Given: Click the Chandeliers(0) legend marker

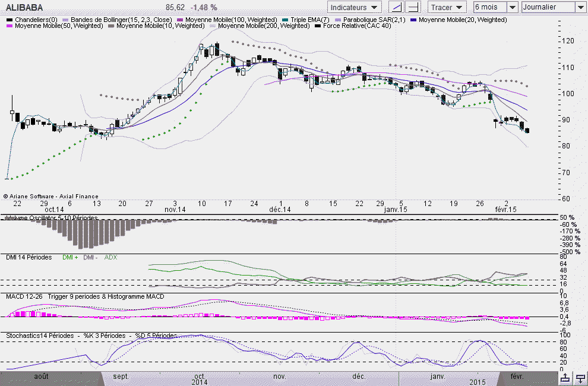Looking at the screenshot, I should pyautogui.click(x=9, y=20).
